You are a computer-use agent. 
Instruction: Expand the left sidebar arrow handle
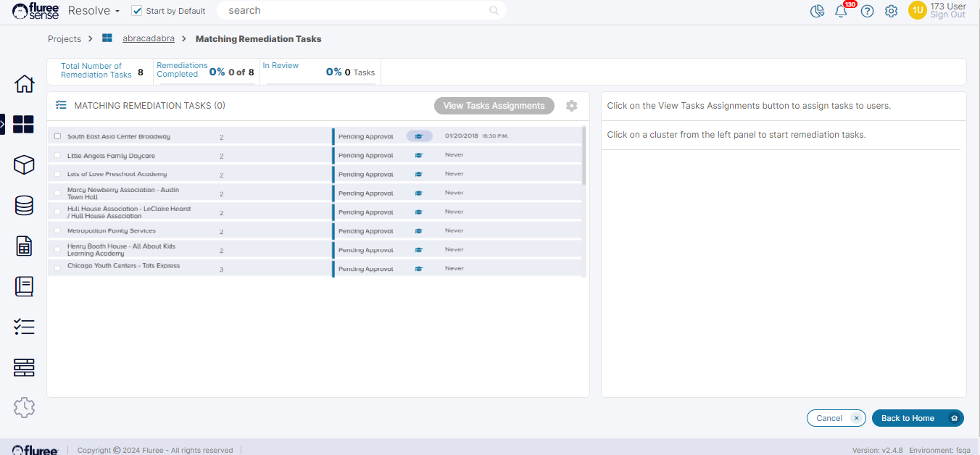(x=2, y=125)
